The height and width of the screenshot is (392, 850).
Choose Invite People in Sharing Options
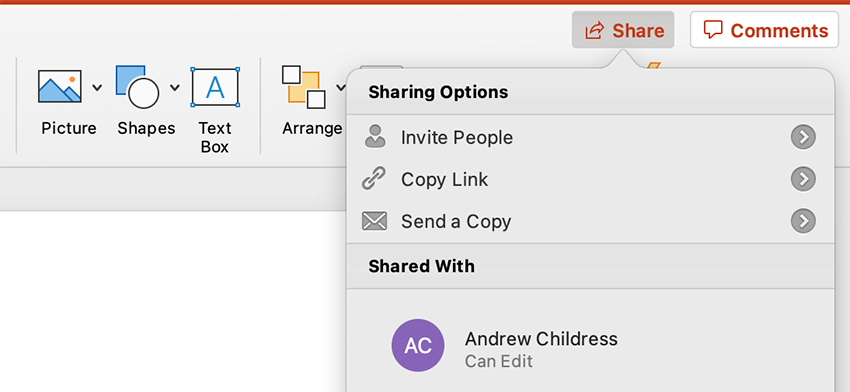(x=590, y=138)
